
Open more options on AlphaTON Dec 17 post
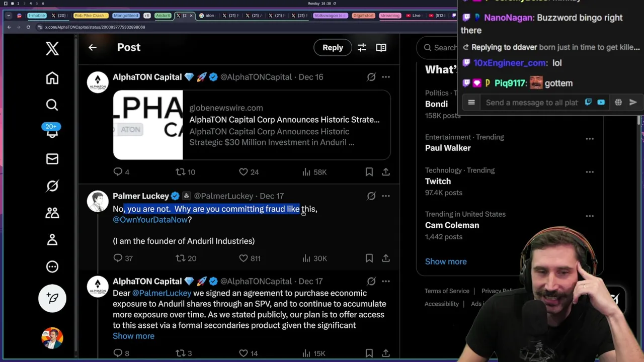tap(386, 282)
